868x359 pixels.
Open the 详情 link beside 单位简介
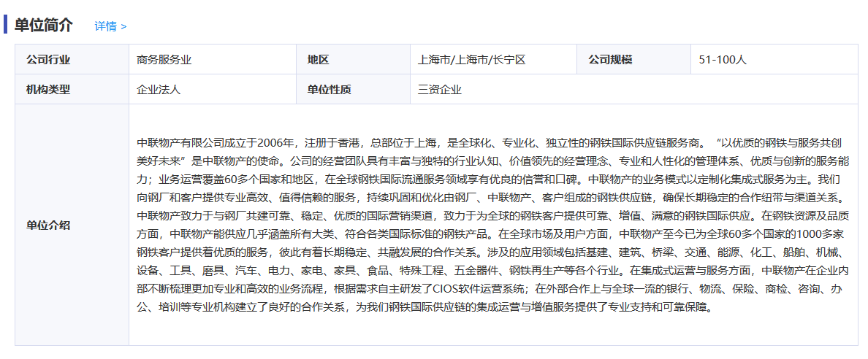[110, 26]
